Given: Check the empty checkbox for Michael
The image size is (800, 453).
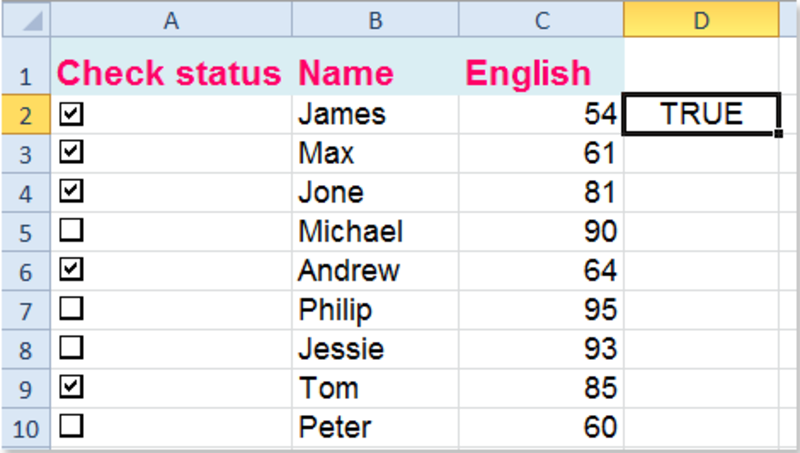Looking at the screenshot, I should (71, 230).
